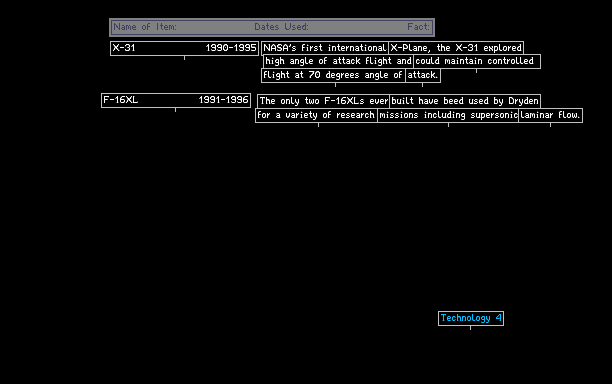The height and width of the screenshot is (384, 612).
Task: Select the 1991-1996 dates text
Action: 224,100
